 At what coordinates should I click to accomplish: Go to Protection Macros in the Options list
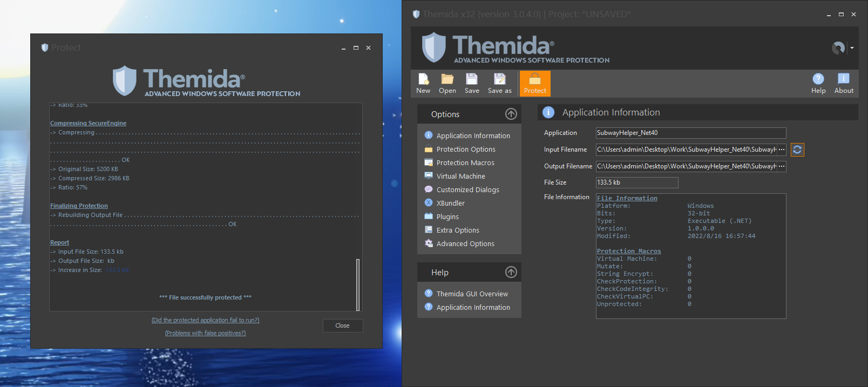[459, 162]
